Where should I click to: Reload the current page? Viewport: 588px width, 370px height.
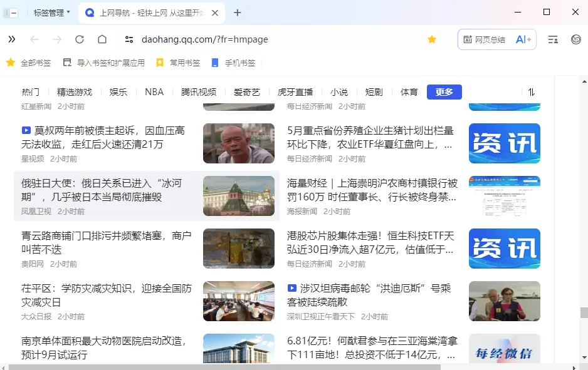pyautogui.click(x=80, y=39)
